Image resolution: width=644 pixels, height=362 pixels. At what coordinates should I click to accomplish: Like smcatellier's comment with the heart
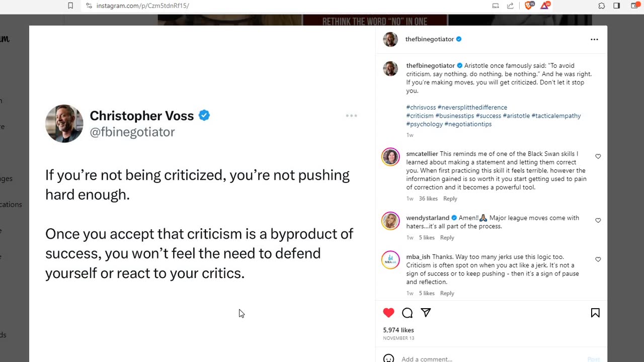click(x=598, y=156)
